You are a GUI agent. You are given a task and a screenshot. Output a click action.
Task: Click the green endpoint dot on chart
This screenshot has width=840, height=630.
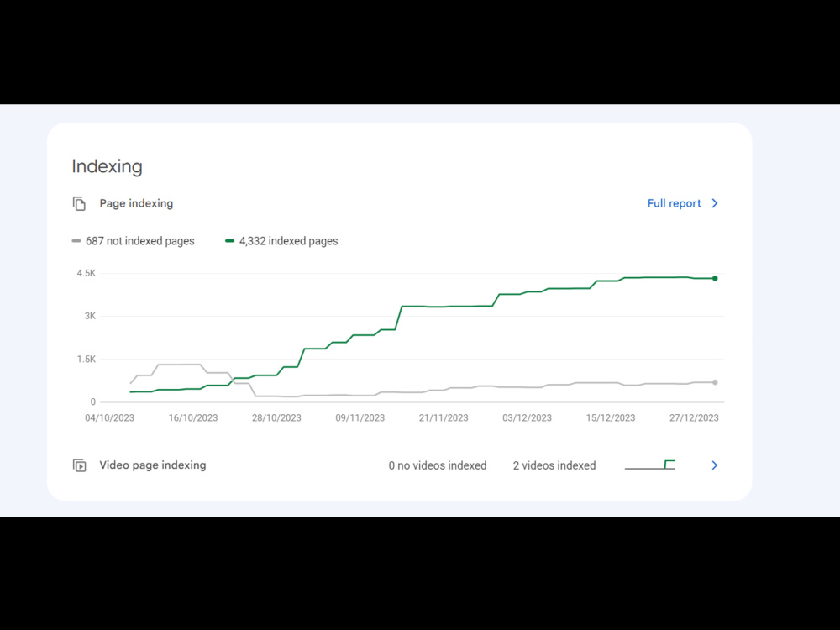pyautogui.click(x=715, y=278)
